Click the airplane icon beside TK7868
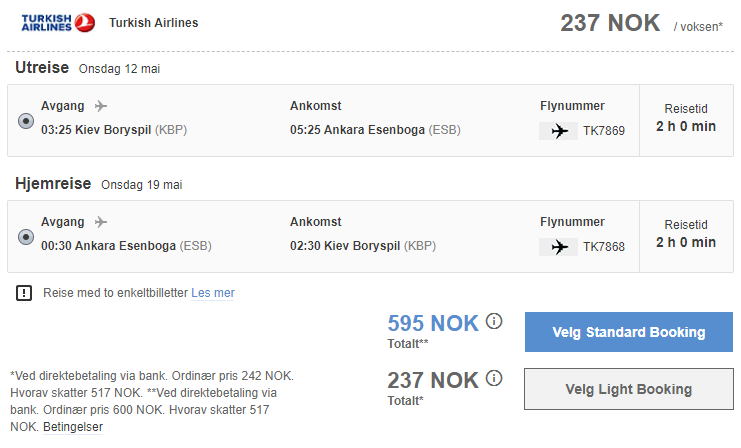 (559, 247)
